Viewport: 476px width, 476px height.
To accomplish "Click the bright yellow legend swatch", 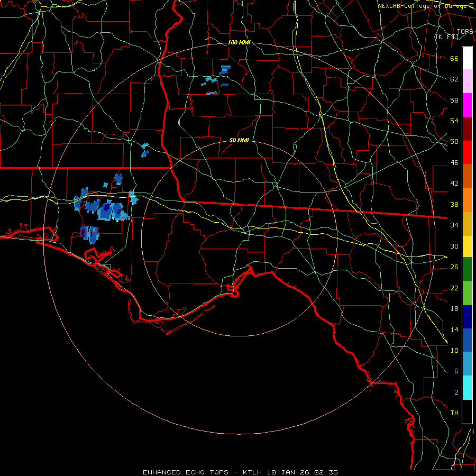I will 467,246.
